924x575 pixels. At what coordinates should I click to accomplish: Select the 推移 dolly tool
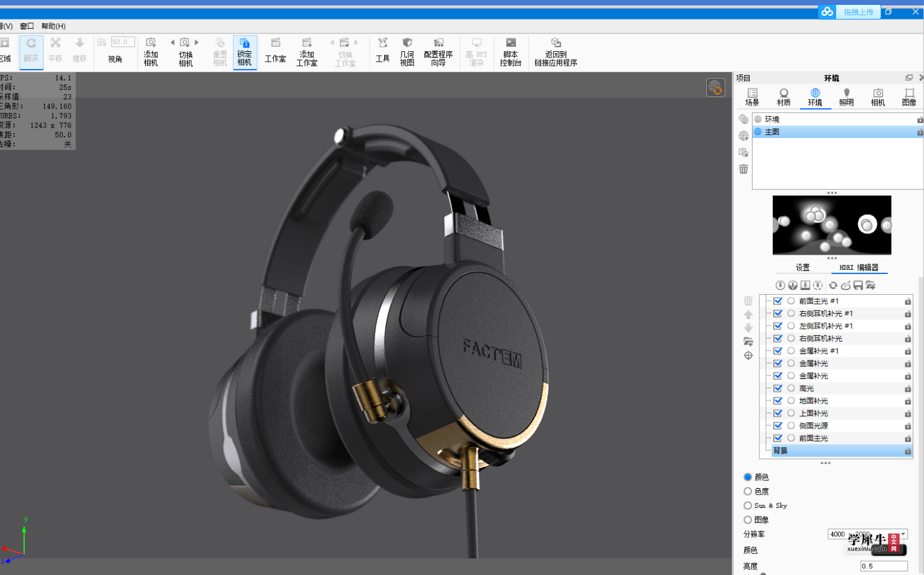pyautogui.click(x=79, y=51)
